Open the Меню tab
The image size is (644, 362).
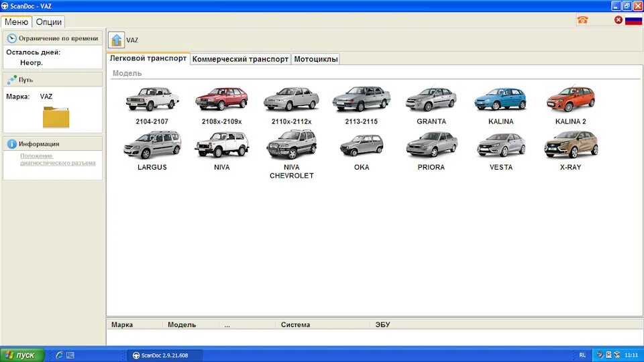pos(16,21)
